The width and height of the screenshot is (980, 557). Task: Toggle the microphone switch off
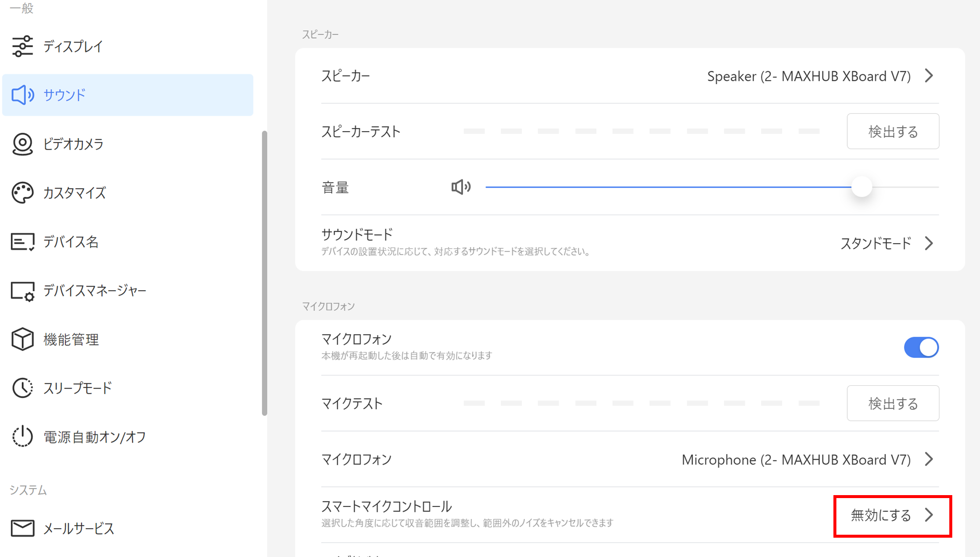[921, 347]
